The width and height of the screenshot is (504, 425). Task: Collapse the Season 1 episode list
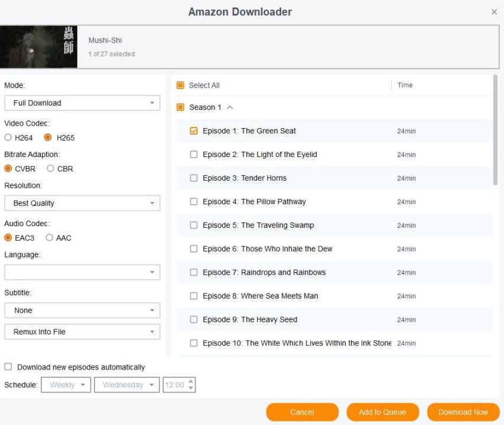pyautogui.click(x=230, y=107)
